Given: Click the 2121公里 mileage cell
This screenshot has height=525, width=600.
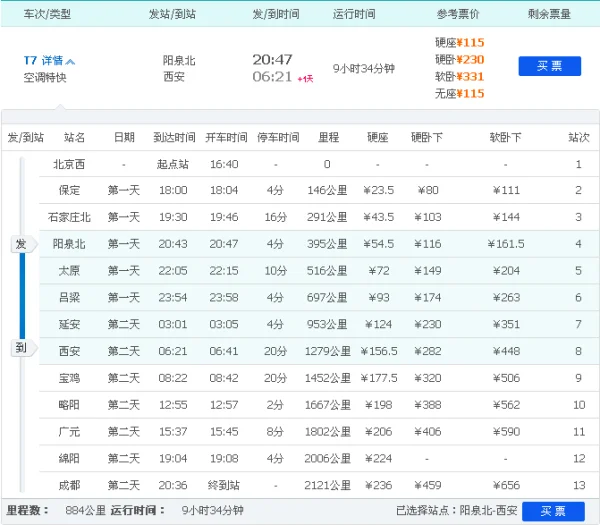Looking at the screenshot, I should pyautogui.click(x=328, y=485).
